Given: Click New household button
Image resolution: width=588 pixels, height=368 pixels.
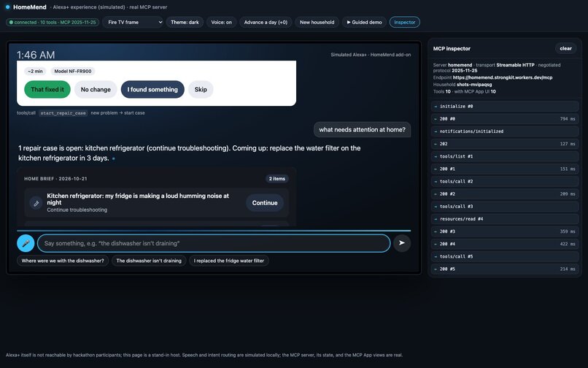Looking at the screenshot, I should 317,22.
